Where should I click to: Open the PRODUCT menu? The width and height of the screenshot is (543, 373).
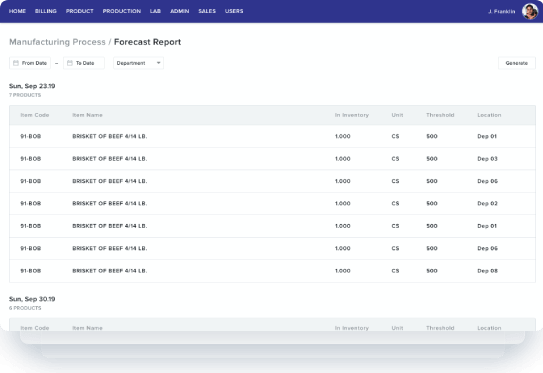point(80,11)
